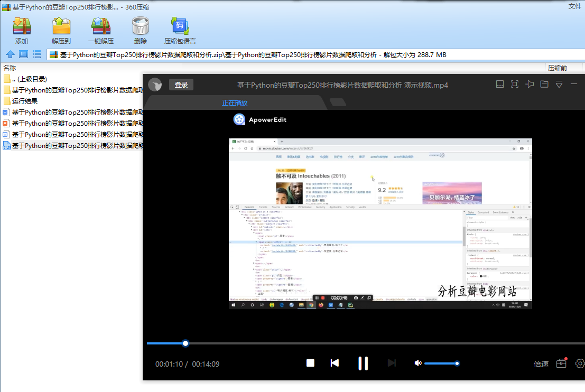Click the 360压缩 title bar app icon

[x=6, y=7]
